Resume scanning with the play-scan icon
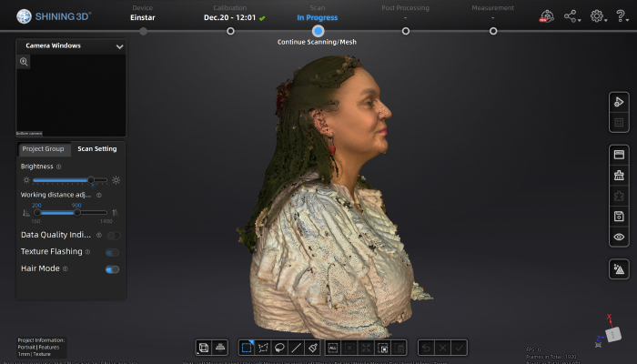The width and height of the screenshot is (637, 364). coord(619,102)
